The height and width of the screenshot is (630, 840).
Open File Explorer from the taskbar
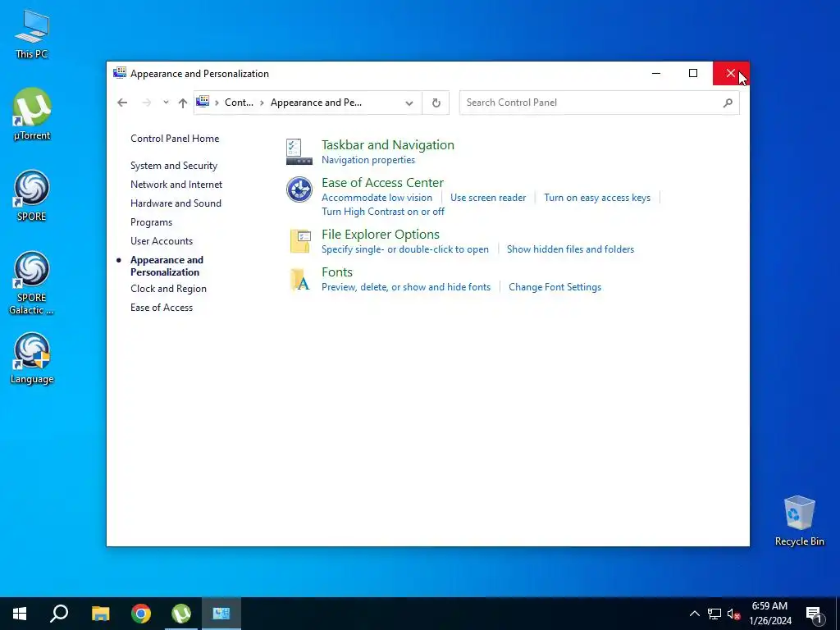point(100,614)
